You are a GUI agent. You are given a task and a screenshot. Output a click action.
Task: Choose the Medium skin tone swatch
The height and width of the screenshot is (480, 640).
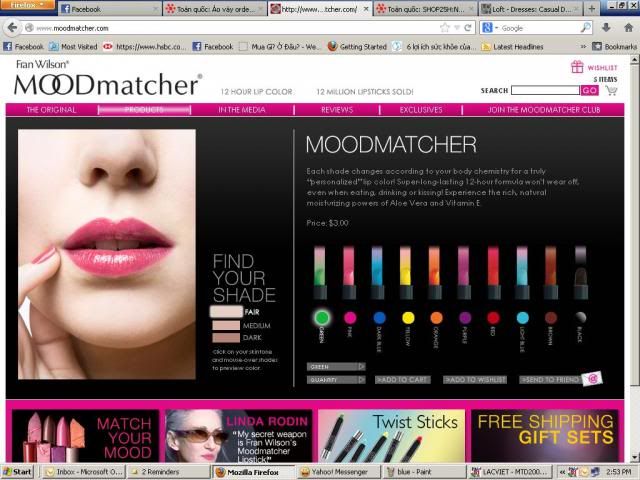click(226, 325)
